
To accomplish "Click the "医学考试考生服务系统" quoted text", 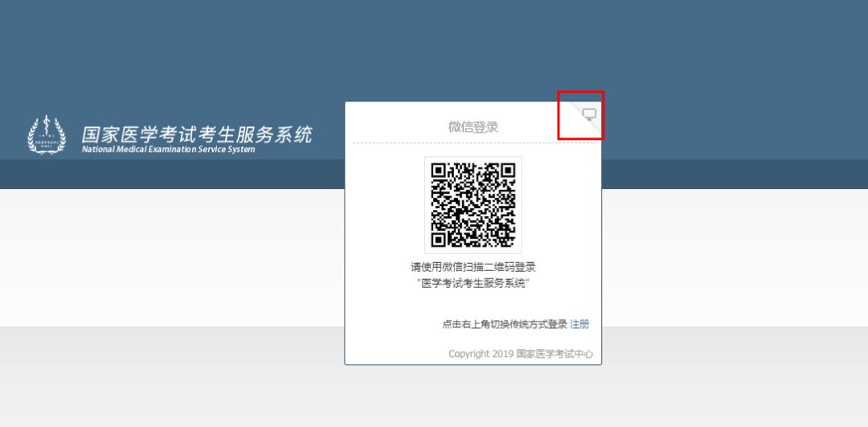I will (x=473, y=284).
